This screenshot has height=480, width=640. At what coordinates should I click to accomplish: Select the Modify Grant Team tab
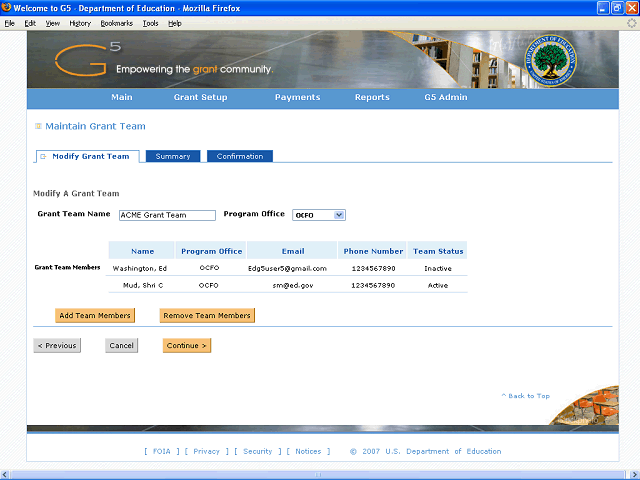pyautogui.click(x=90, y=156)
